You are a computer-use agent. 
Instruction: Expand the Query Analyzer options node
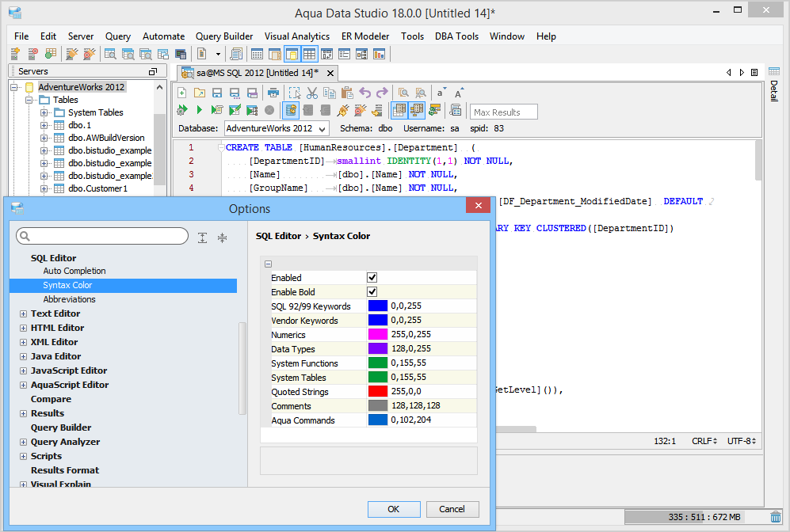click(23, 442)
